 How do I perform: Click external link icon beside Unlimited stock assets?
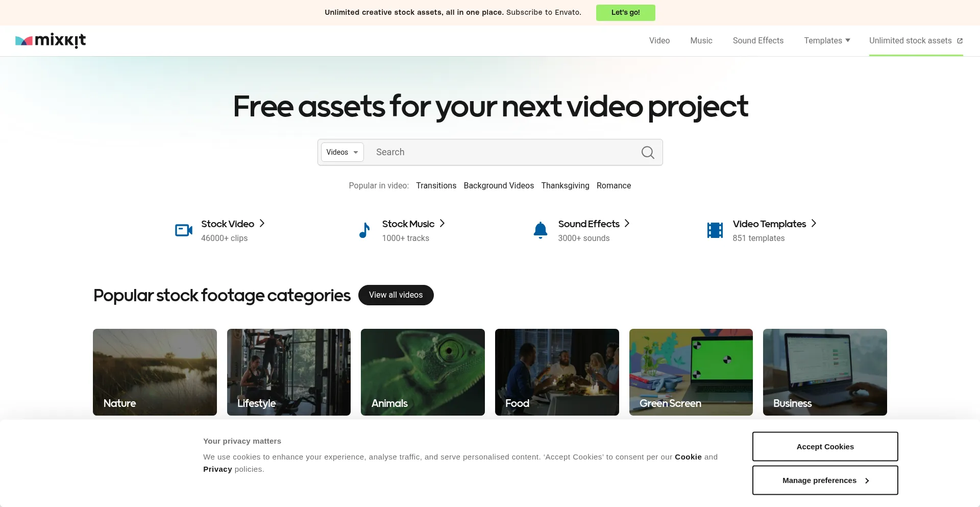point(960,41)
